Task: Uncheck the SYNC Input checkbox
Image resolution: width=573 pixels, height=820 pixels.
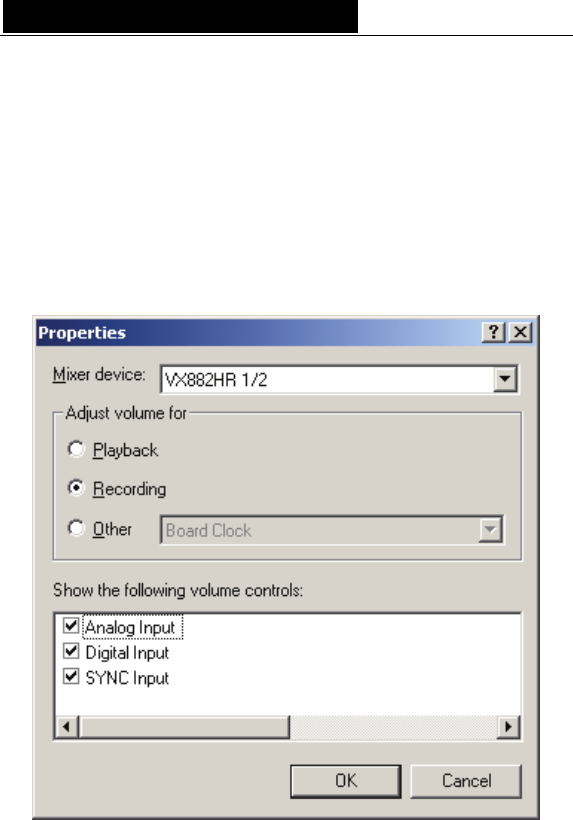Action: point(71,676)
